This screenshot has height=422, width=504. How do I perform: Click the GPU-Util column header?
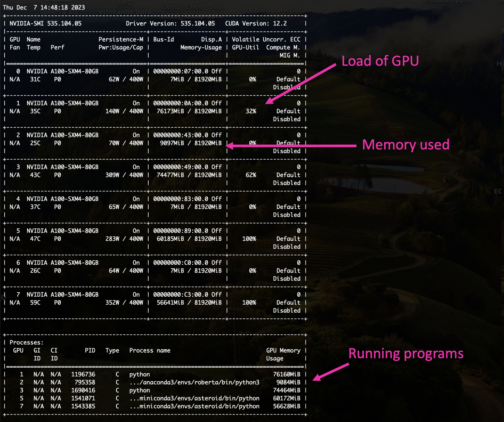coord(245,48)
